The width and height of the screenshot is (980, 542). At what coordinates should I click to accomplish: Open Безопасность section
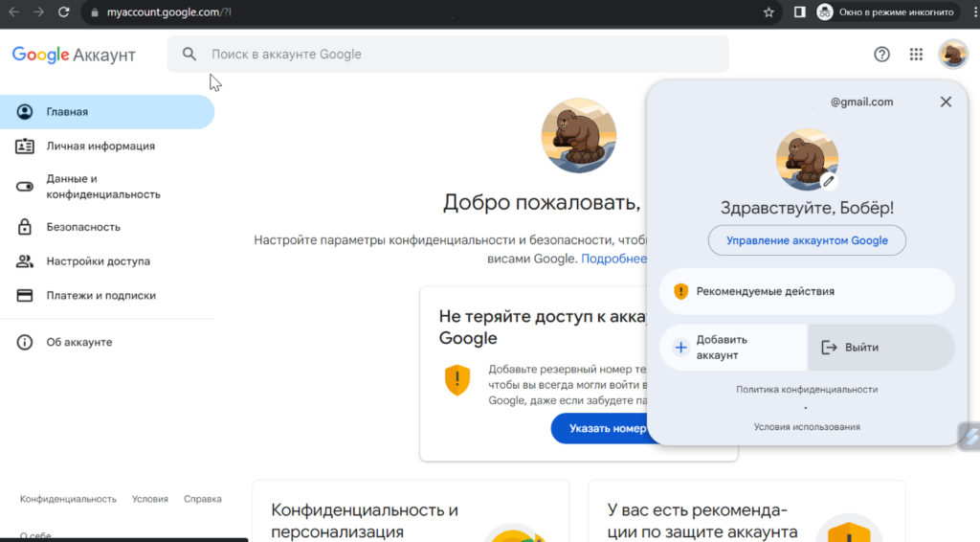107,227
